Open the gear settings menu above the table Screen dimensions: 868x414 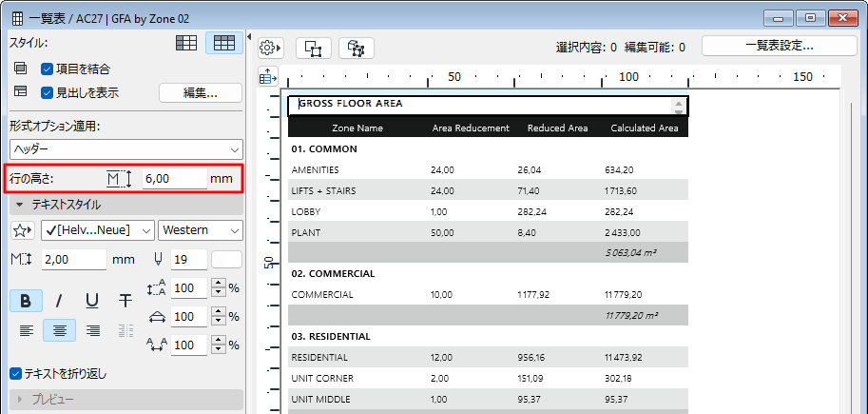coord(271,48)
